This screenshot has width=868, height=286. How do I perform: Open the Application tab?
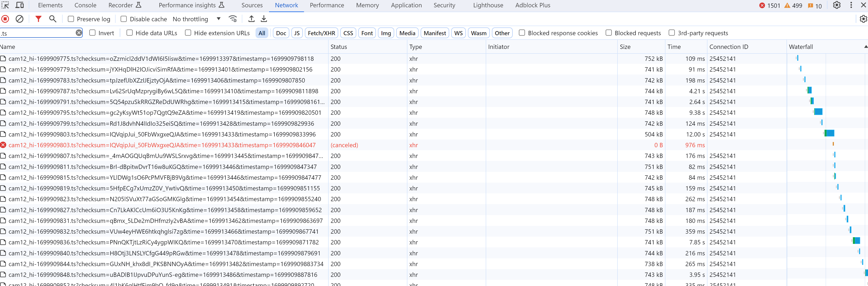[406, 5]
